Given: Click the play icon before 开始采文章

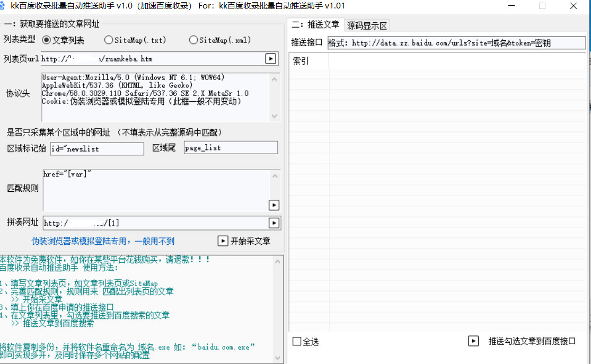Looking at the screenshot, I should point(223,241).
